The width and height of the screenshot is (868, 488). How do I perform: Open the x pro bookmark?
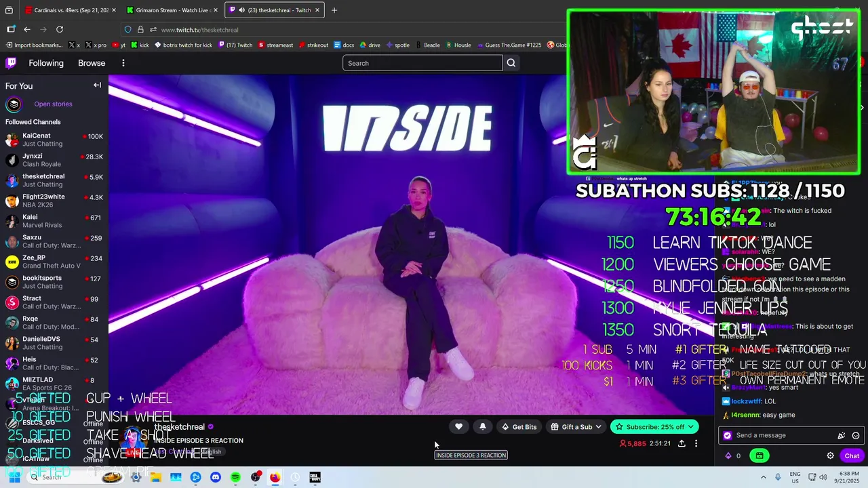click(95, 45)
